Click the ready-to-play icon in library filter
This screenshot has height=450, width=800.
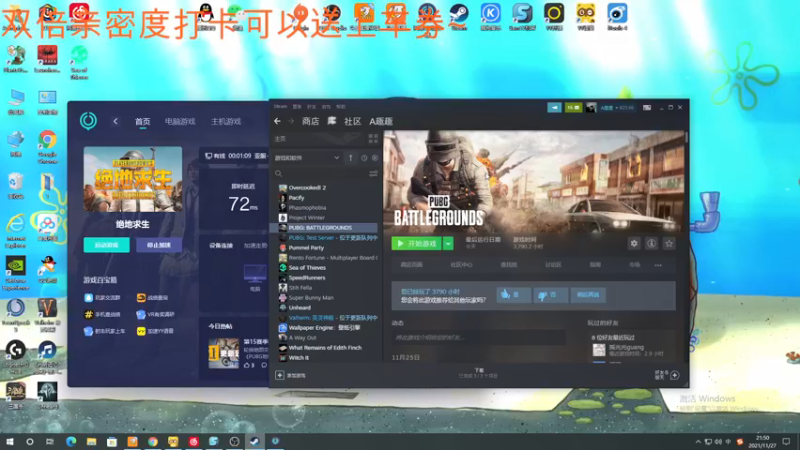(375, 158)
